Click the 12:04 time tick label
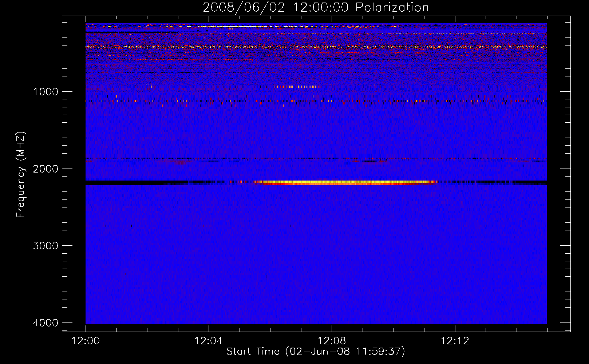This screenshot has height=364, width=589. [x=209, y=341]
